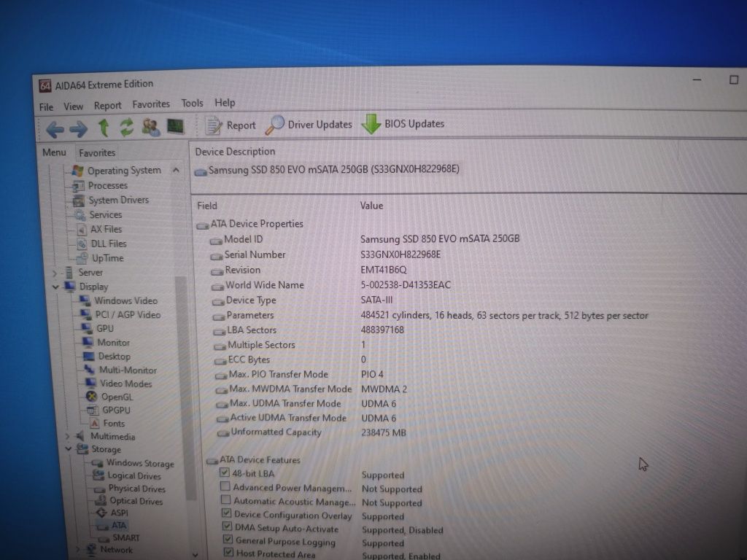Open the Report toolbar button

pos(231,125)
